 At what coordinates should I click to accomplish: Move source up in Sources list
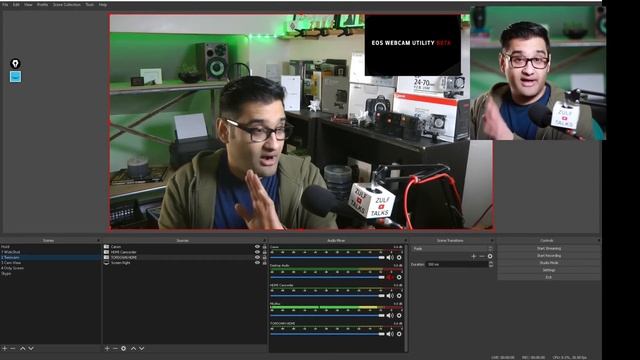133,349
